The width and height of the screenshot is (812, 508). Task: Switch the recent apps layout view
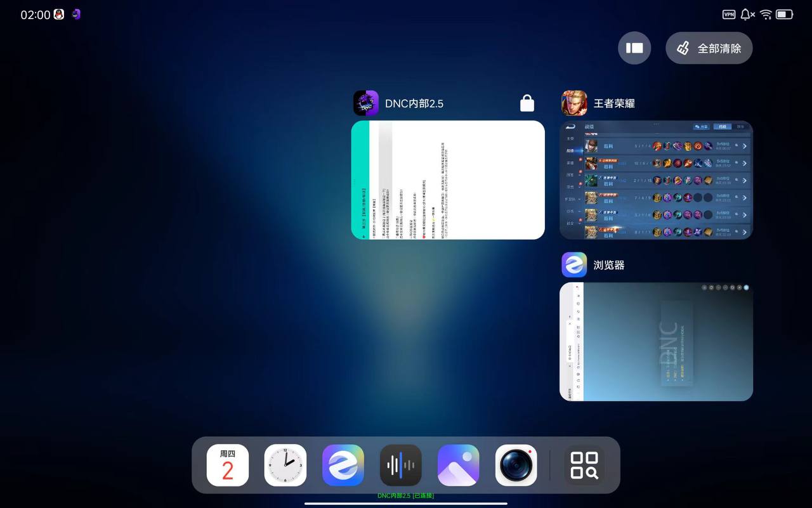pyautogui.click(x=634, y=48)
